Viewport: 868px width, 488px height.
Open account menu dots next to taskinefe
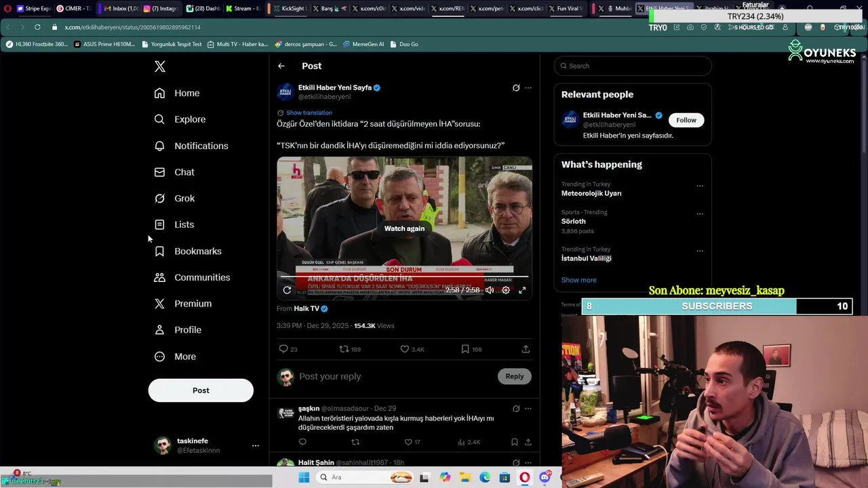(x=256, y=445)
